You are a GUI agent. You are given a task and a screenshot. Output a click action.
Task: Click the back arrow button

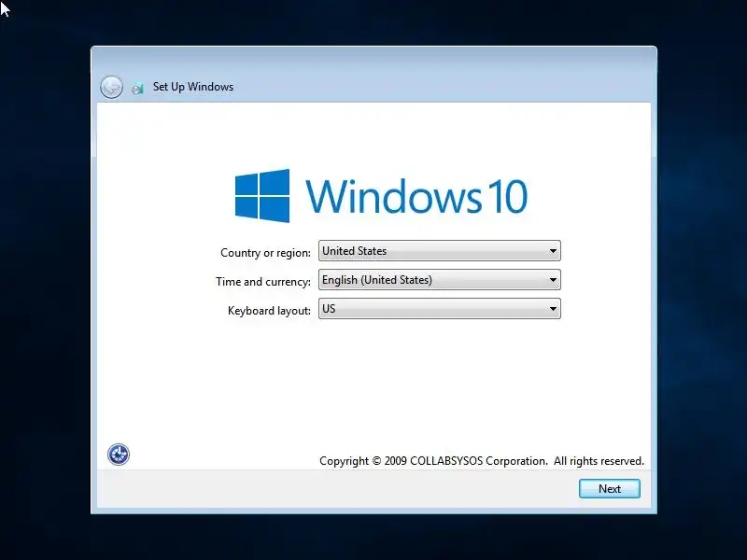pyautogui.click(x=111, y=87)
